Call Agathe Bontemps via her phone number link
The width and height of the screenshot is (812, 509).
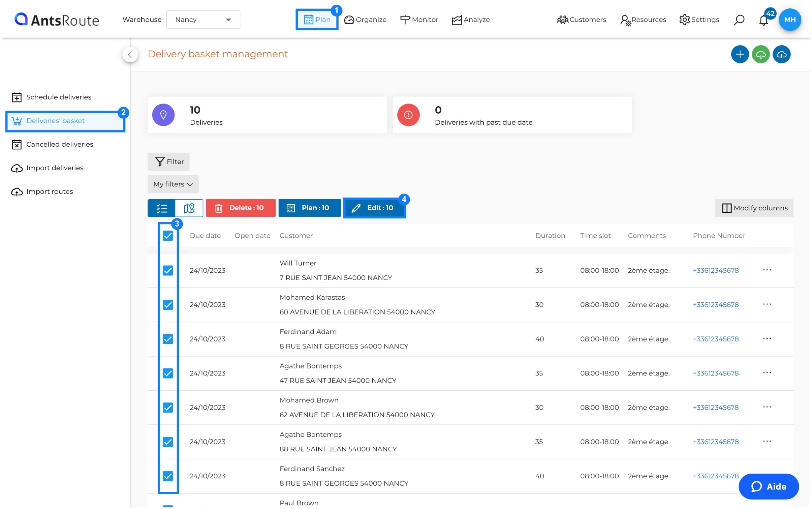pyautogui.click(x=716, y=373)
